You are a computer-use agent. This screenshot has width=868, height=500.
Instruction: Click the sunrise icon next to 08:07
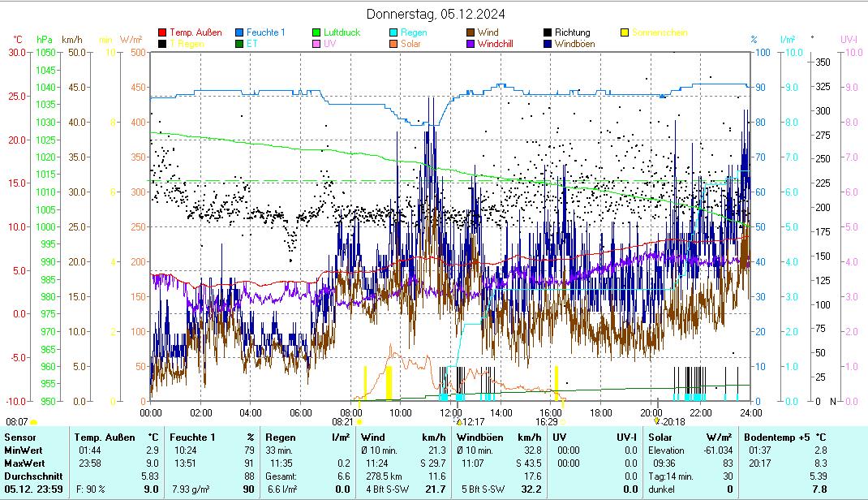[34, 422]
